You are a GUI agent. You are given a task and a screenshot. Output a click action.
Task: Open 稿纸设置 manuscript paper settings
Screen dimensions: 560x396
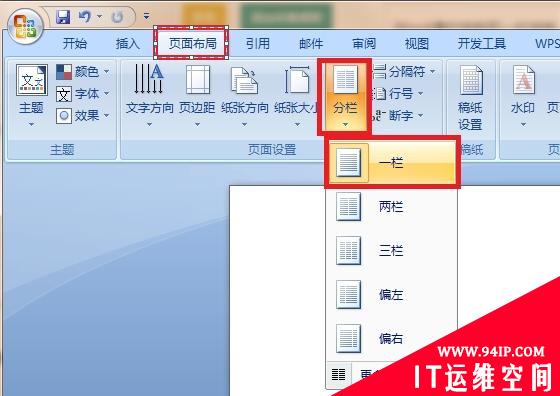[x=471, y=97]
